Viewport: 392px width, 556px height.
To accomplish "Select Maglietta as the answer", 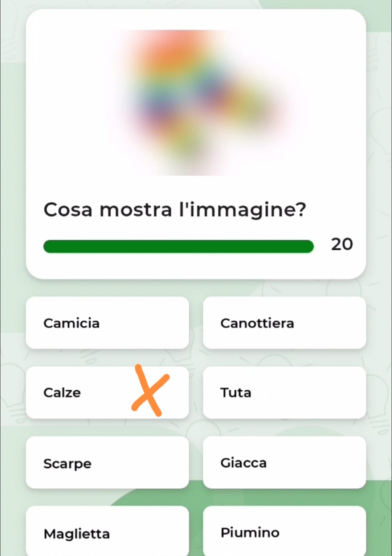I will pos(107,532).
